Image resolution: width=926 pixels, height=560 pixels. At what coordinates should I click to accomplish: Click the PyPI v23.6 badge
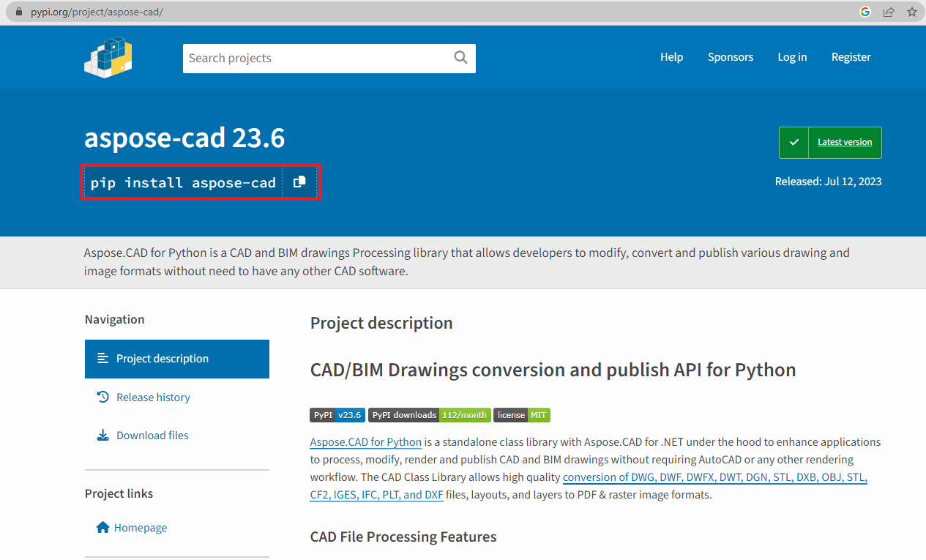pos(337,415)
